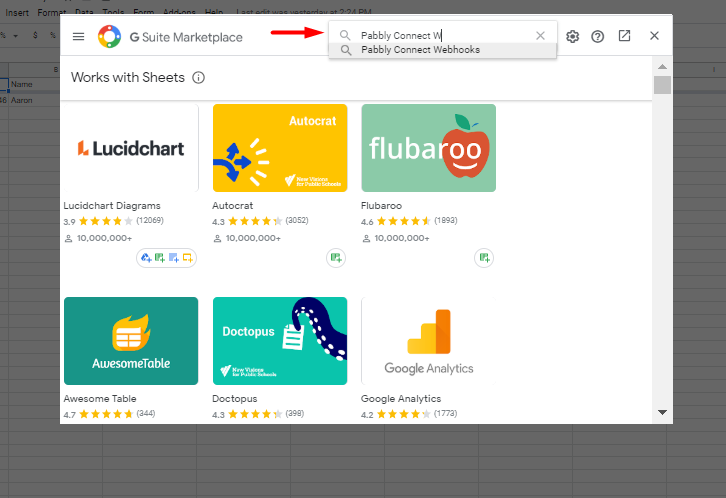Screen dimensions: 726x498
Task: Click Autocrat 10,000,000+ users text
Action: pyautogui.click(x=253, y=238)
